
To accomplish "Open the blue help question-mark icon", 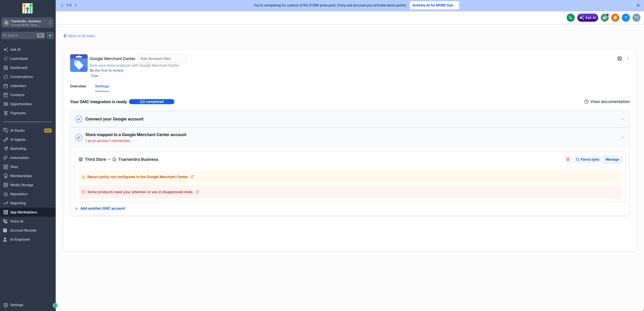I will tap(625, 18).
